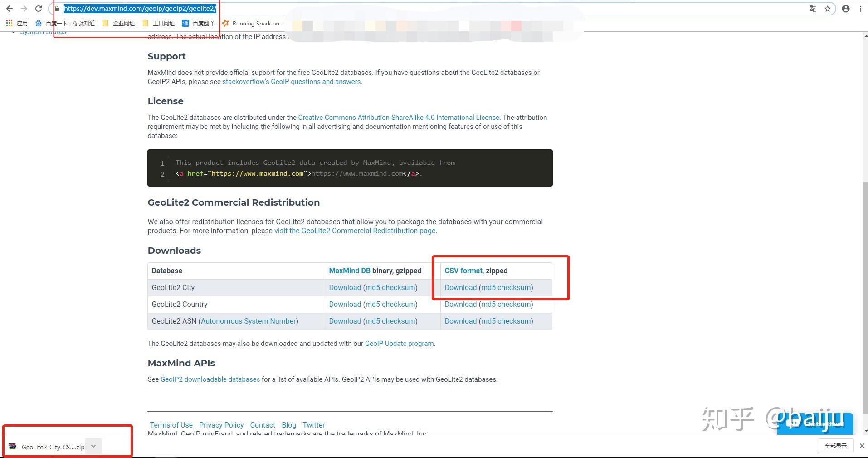This screenshot has width=868, height=458.
Task: Open the 企业网址 bookmarks folder
Action: coord(119,23)
